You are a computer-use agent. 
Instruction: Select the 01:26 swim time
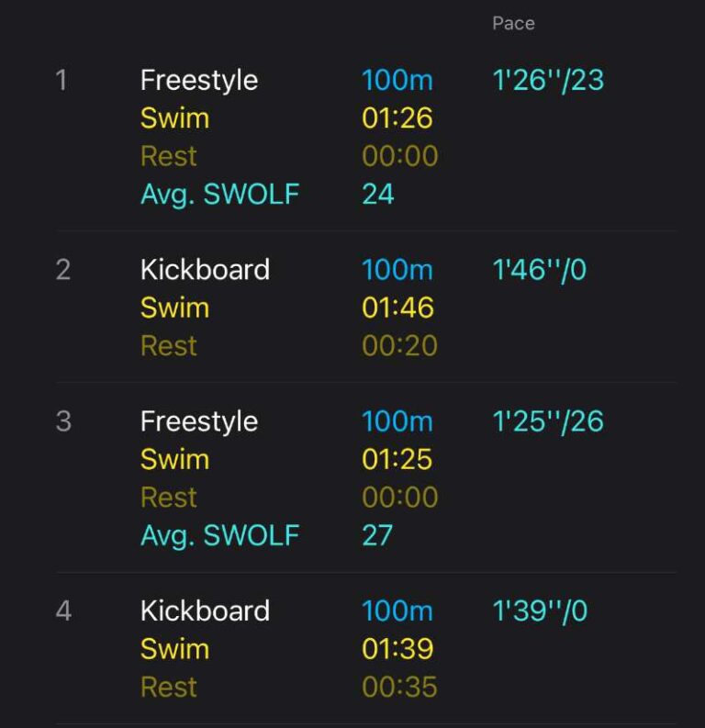pyautogui.click(x=397, y=118)
